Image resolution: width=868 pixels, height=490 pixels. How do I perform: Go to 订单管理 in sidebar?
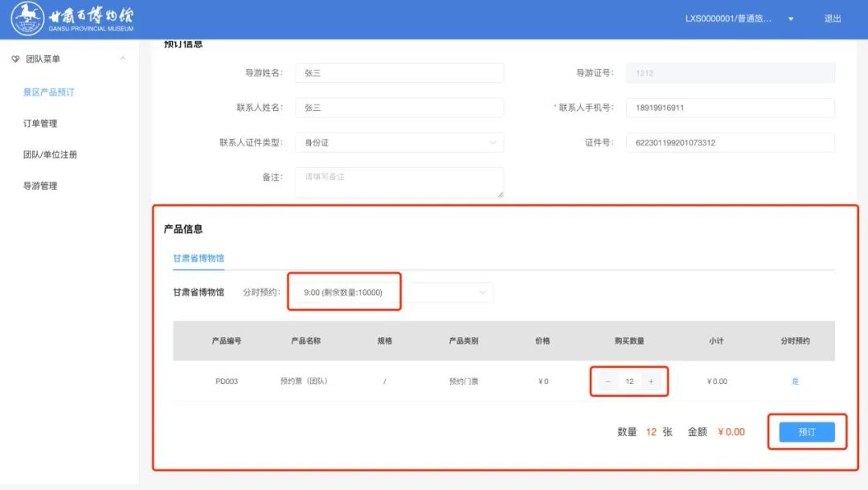[40, 124]
